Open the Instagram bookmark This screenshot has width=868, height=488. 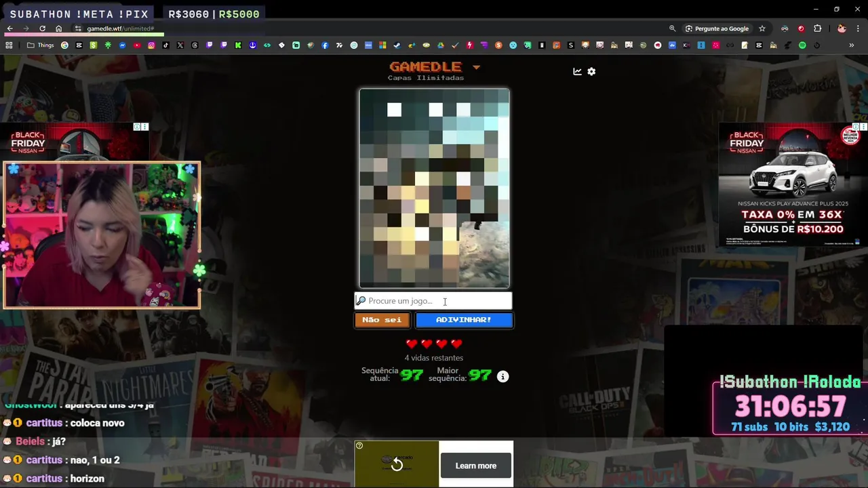point(151,45)
